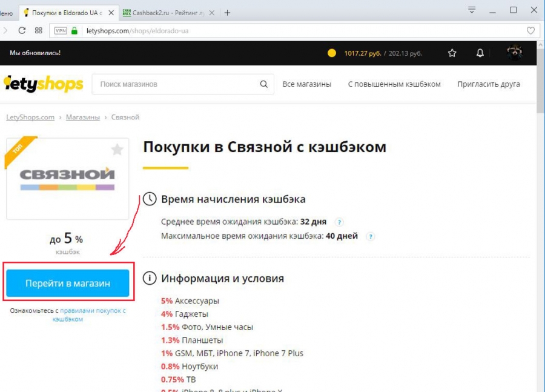Click the yellow coin balance icon
Viewport: 545px width, 392px height.
coord(332,53)
